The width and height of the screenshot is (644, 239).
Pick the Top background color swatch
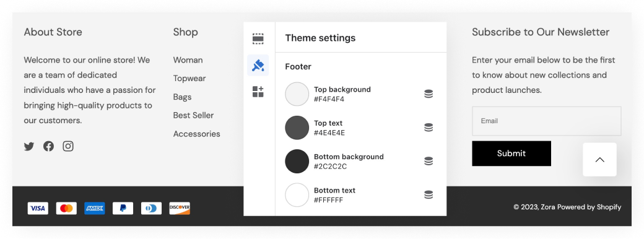(297, 94)
